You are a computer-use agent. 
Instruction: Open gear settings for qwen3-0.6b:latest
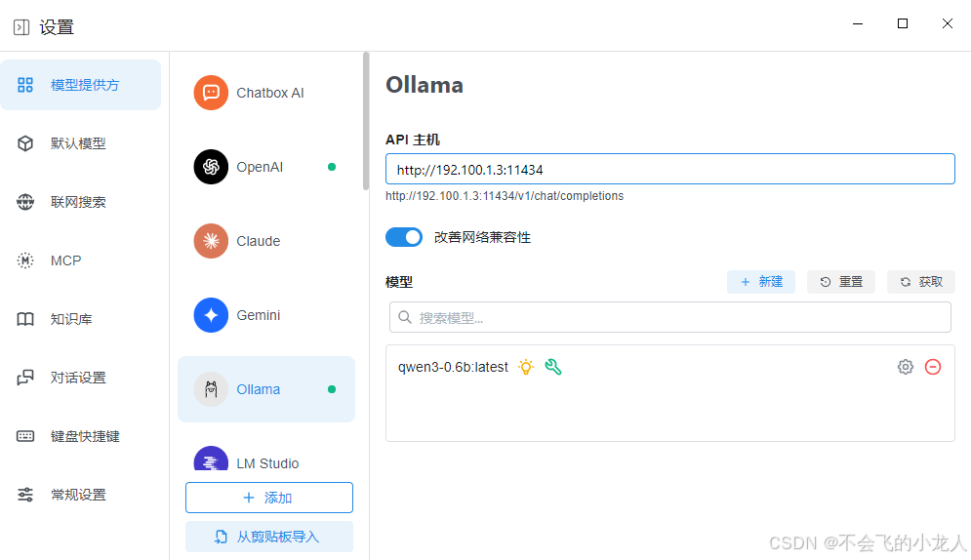click(906, 367)
